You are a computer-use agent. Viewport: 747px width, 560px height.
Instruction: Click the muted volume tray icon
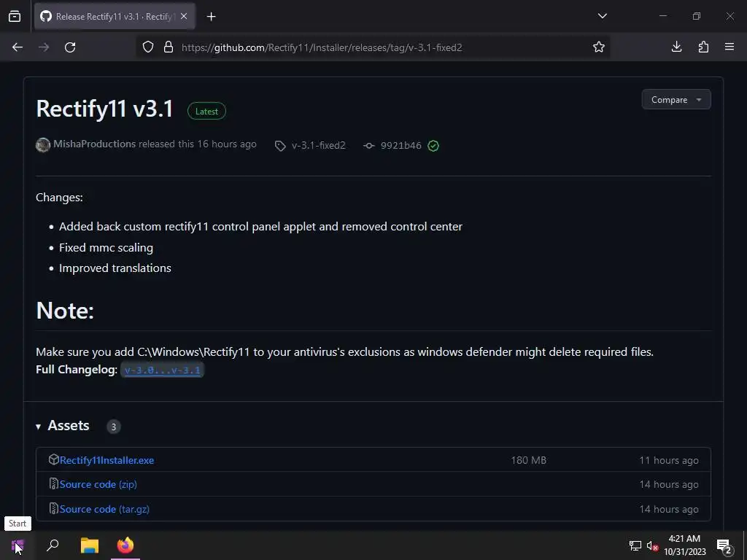tap(652, 545)
